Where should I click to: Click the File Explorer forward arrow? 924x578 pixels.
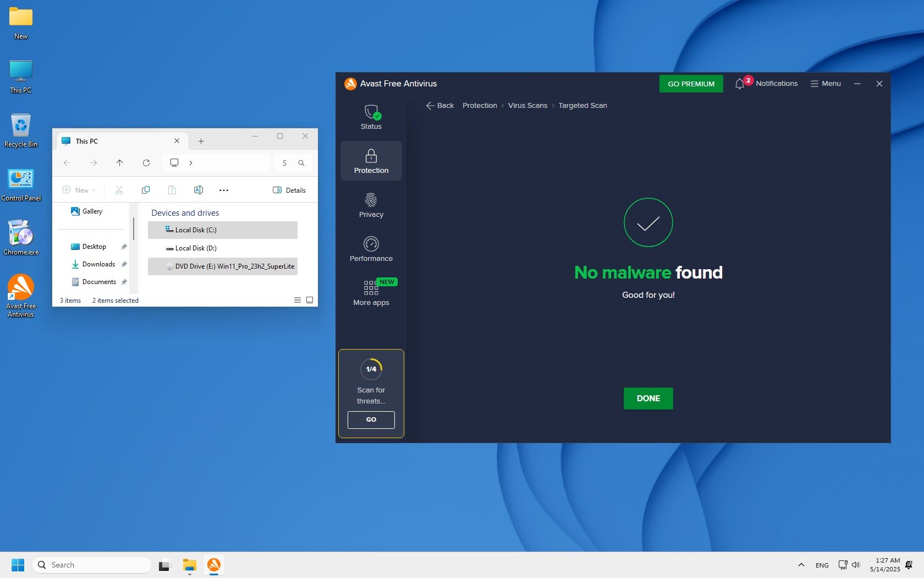pyautogui.click(x=94, y=163)
